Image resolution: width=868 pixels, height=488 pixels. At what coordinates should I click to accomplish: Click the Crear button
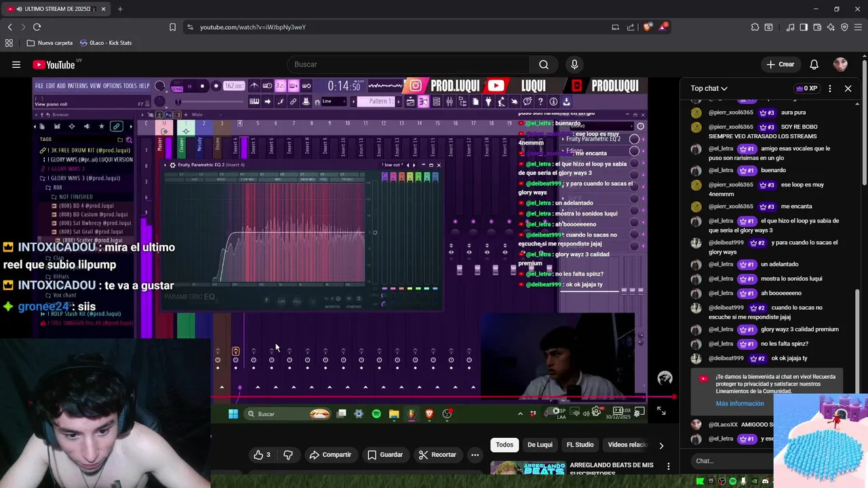(x=780, y=64)
